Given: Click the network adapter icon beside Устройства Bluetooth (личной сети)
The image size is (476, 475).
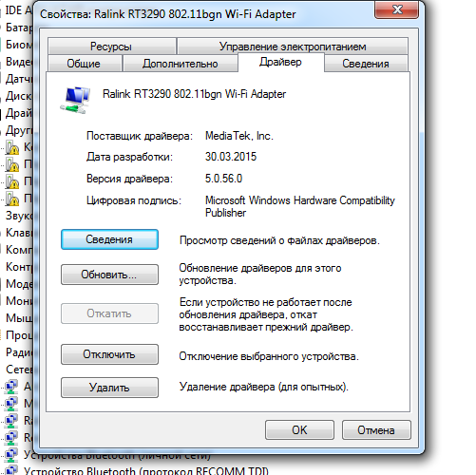Looking at the screenshot, I should [11, 455].
